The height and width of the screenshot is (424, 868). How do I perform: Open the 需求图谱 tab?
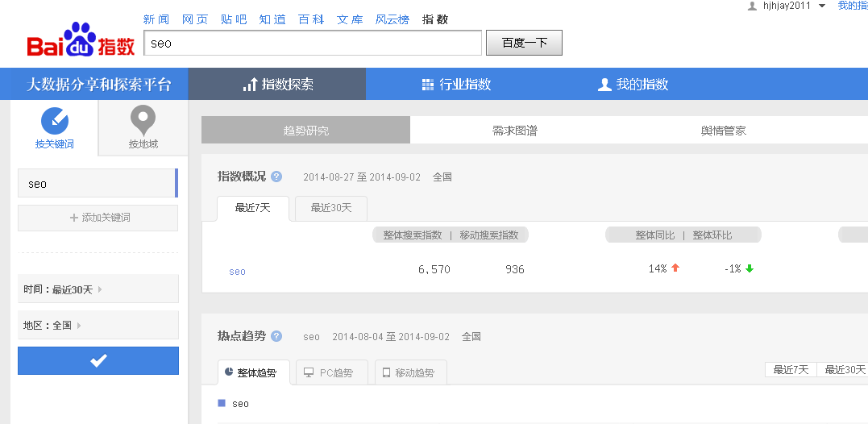[514, 131]
